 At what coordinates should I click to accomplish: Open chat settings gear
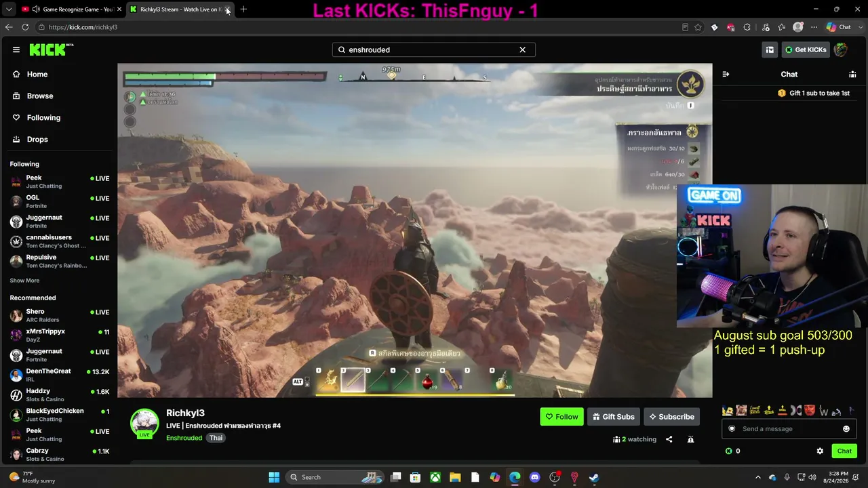pos(820,451)
